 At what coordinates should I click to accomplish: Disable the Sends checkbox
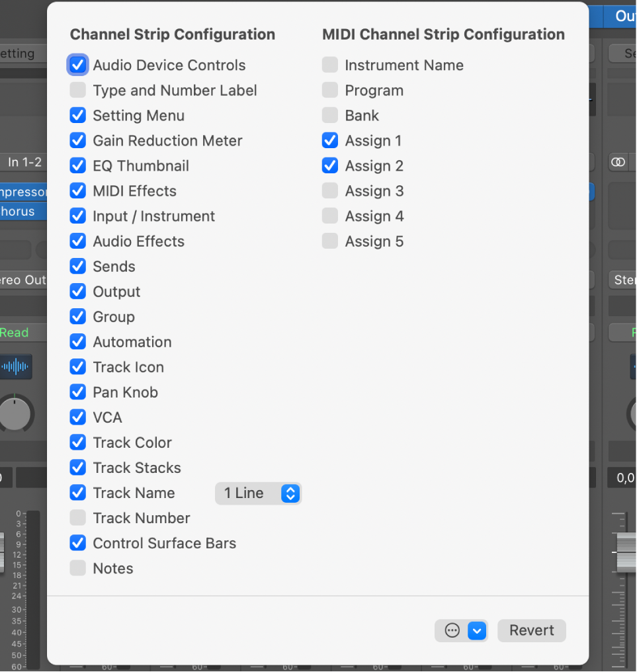(x=77, y=266)
